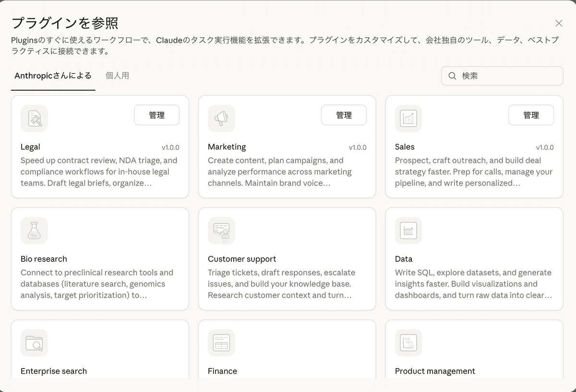Select the Anthropicさんによる tab
576x392 pixels.
tap(53, 76)
